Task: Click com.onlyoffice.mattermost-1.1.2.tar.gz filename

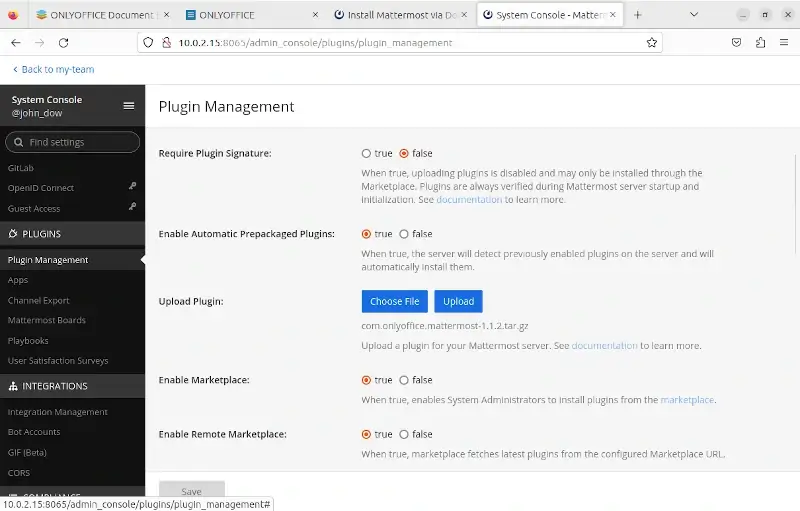Action: (445, 325)
